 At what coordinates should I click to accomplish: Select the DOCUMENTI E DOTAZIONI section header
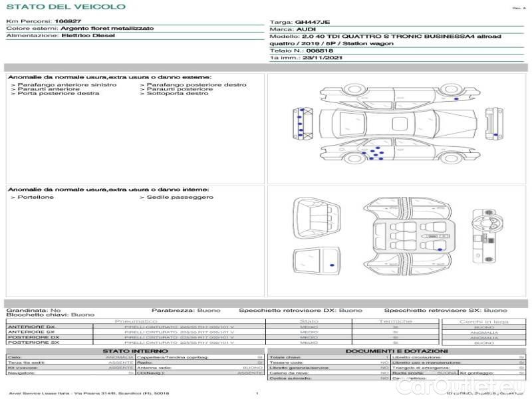pos(396,350)
